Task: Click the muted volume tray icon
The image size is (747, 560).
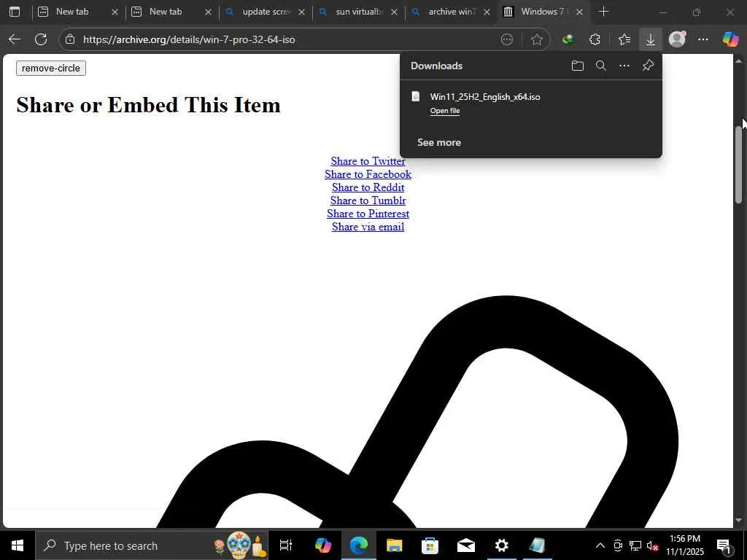Action: click(x=653, y=545)
